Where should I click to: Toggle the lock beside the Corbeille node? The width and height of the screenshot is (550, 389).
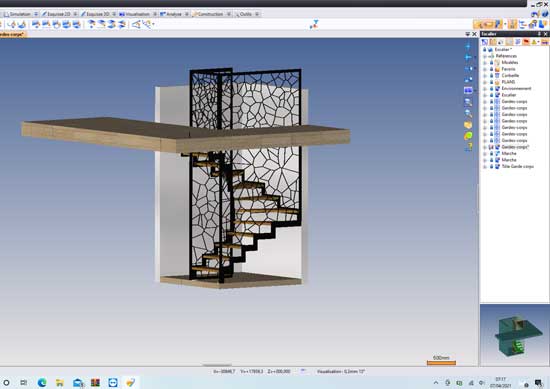[491, 75]
